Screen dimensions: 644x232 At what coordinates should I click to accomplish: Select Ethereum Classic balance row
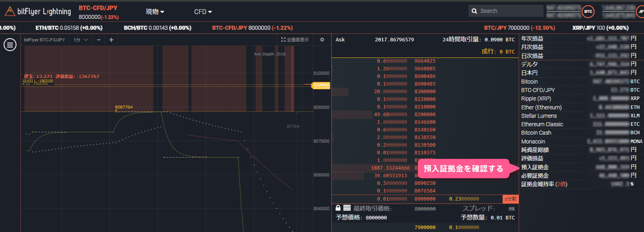(x=581, y=124)
